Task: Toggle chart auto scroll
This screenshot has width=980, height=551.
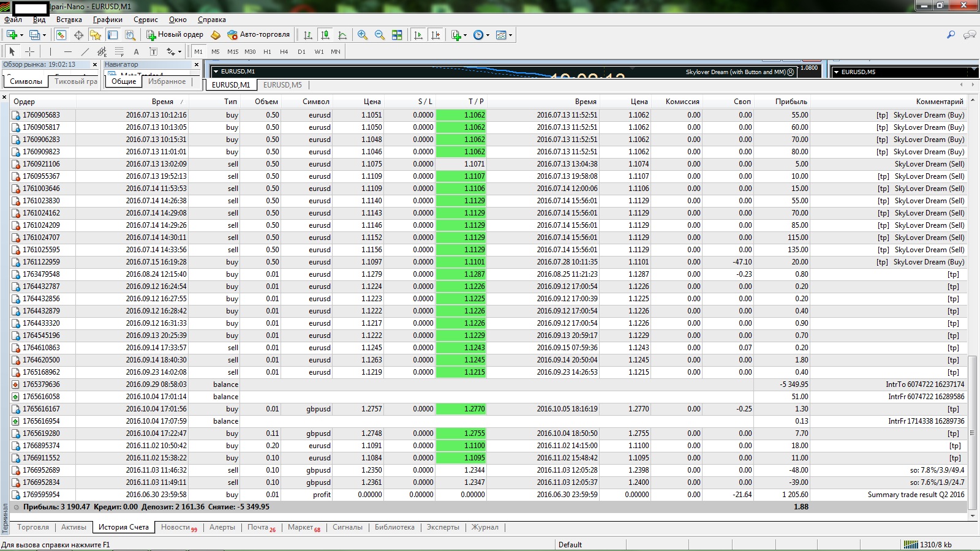Action: pos(418,35)
